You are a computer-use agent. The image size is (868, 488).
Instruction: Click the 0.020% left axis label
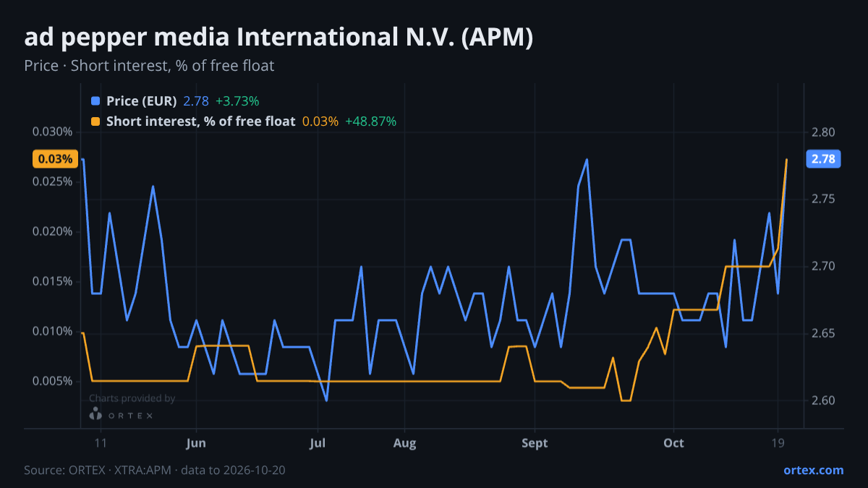pyautogui.click(x=52, y=231)
